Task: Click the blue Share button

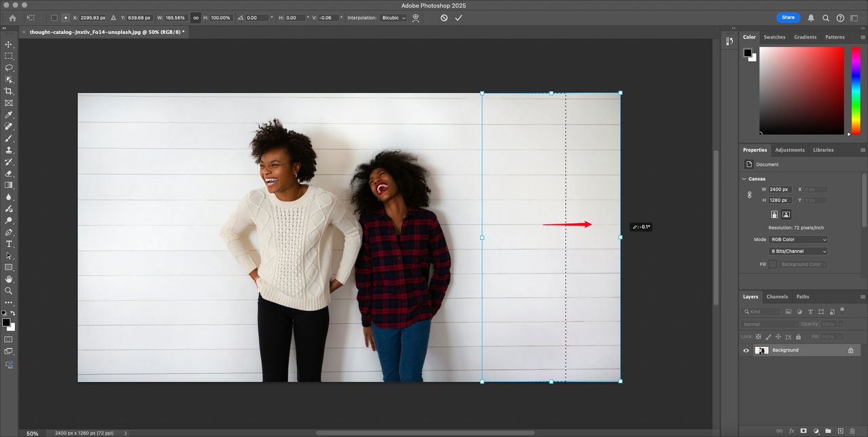Action: click(788, 18)
